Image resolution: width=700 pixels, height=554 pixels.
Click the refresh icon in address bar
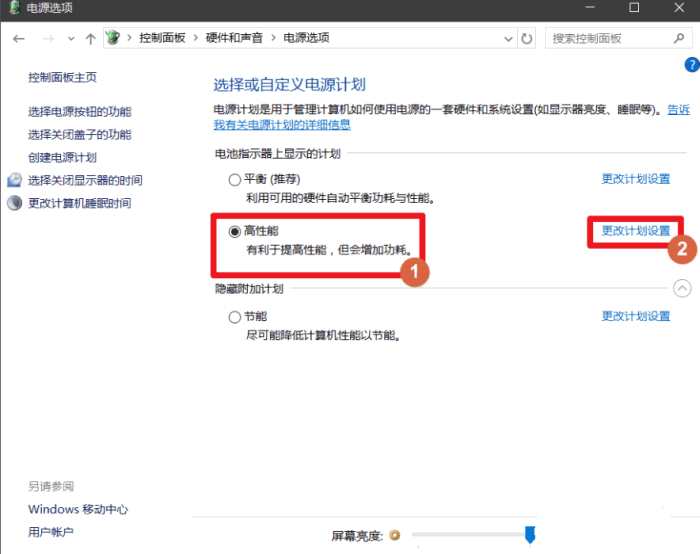[527, 38]
